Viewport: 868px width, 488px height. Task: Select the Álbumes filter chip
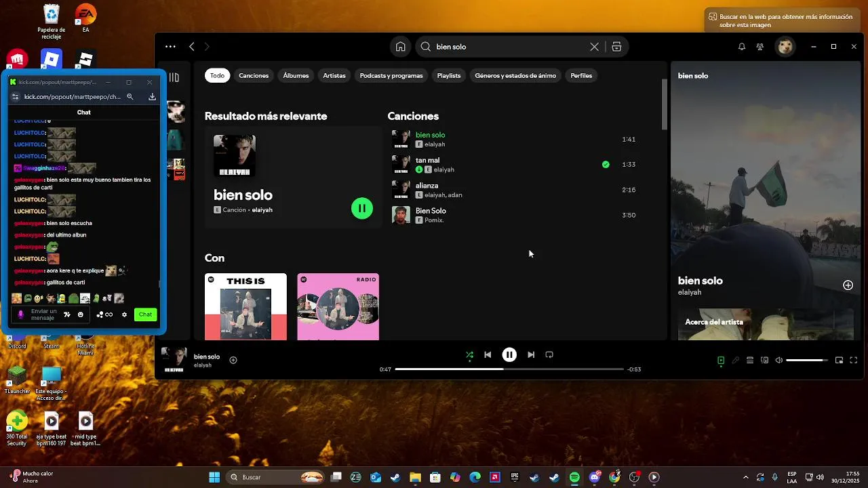(x=296, y=76)
